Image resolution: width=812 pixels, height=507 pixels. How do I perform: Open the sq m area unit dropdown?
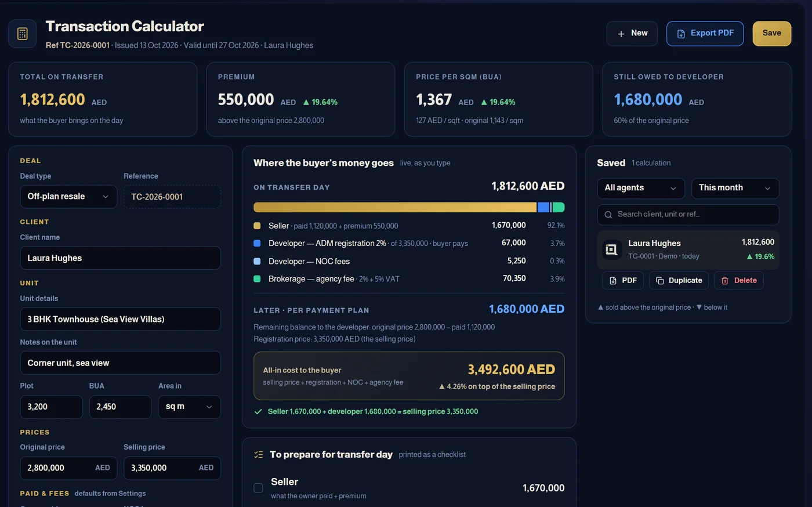[189, 407]
